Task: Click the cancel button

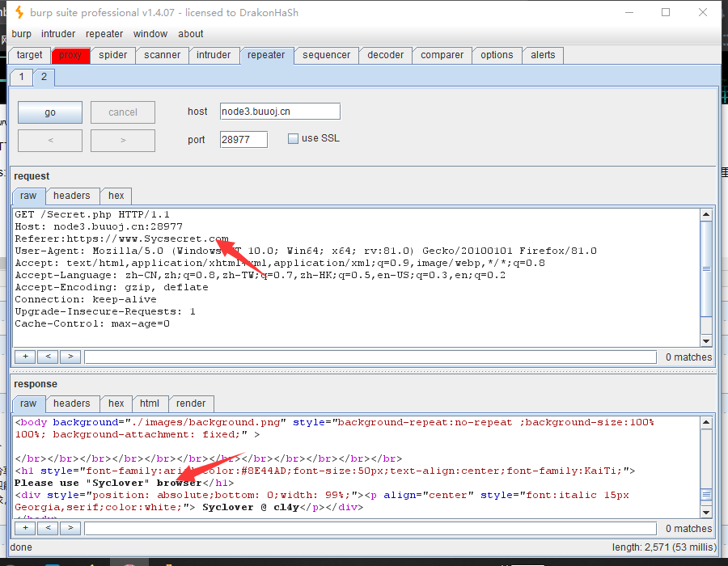Action: point(123,112)
